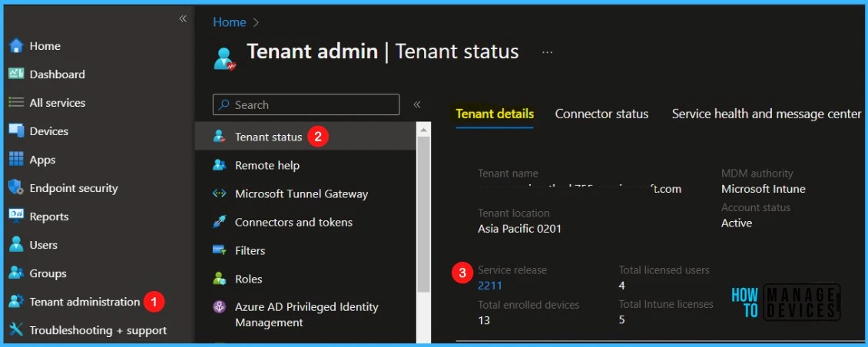This screenshot has width=868, height=347.
Task: Click the Troubleshooting + support wrench icon
Action: (16, 330)
